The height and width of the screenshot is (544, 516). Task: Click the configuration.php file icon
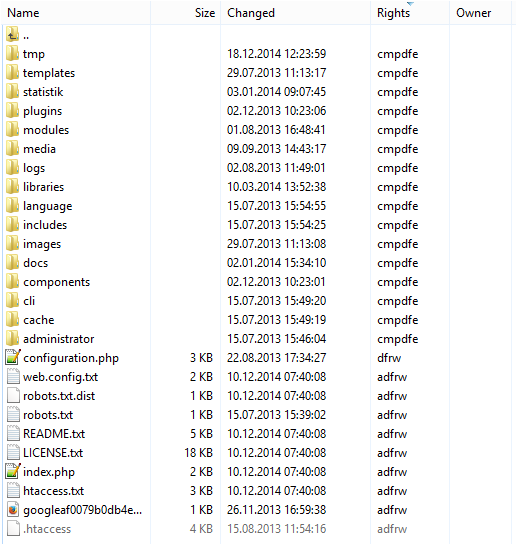click(x=13, y=357)
